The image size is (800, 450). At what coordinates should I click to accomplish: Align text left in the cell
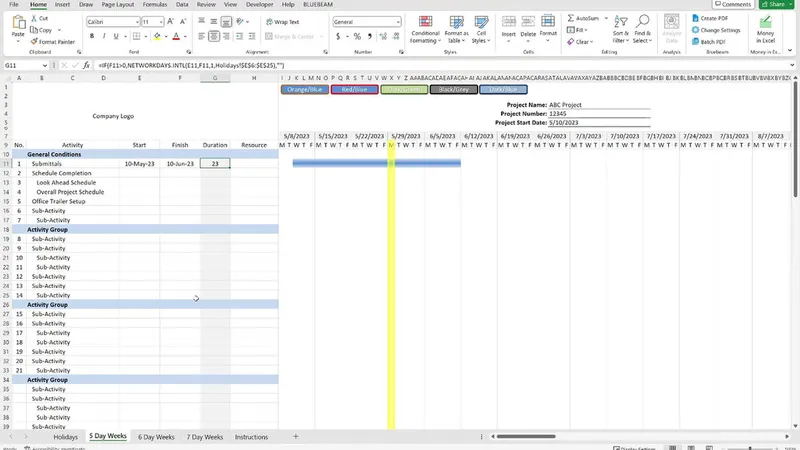click(202, 36)
